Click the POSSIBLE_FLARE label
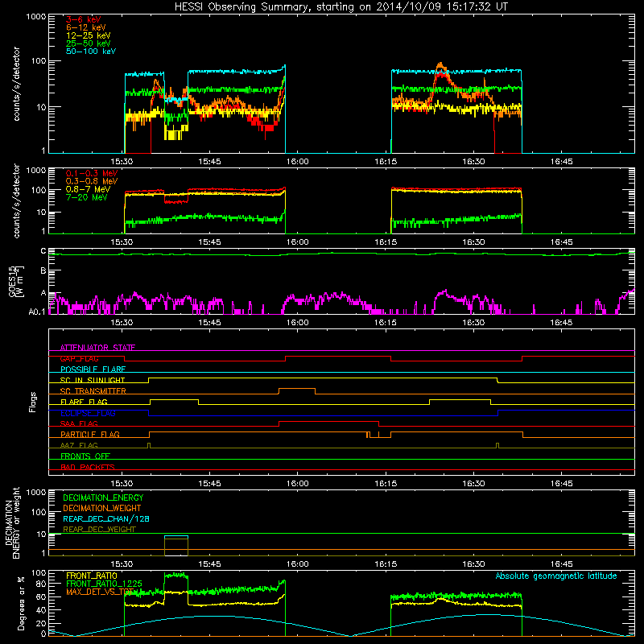The height and width of the screenshot is (644, 644). 93,369
